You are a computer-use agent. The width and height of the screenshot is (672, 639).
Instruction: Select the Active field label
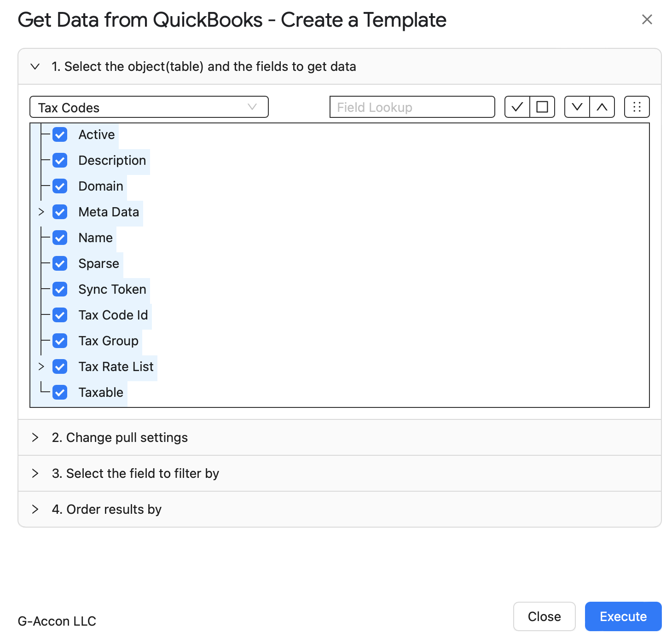(97, 134)
